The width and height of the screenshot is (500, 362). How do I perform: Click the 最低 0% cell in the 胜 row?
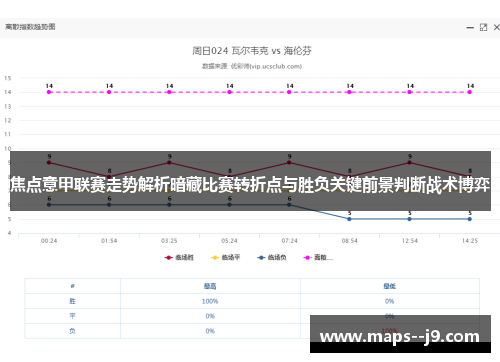389,301
